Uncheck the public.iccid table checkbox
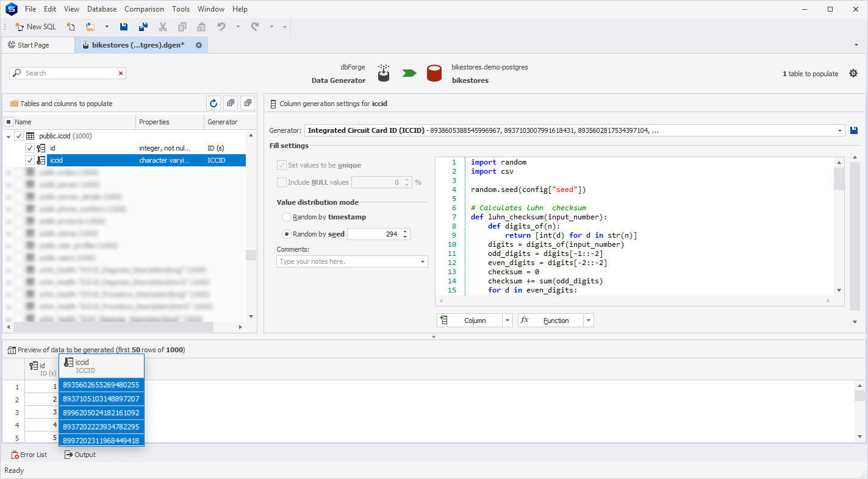 click(19, 136)
